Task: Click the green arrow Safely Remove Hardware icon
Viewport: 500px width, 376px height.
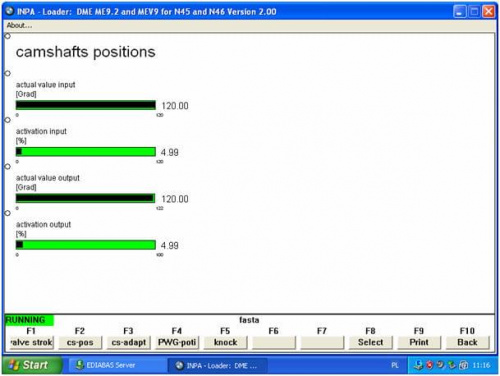Action: coord(452,365)
